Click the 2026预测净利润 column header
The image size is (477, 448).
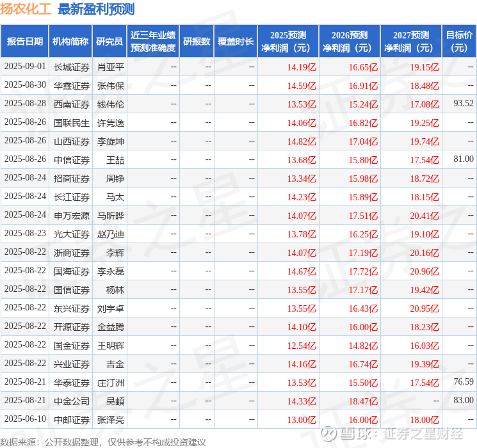pos(350,42)
